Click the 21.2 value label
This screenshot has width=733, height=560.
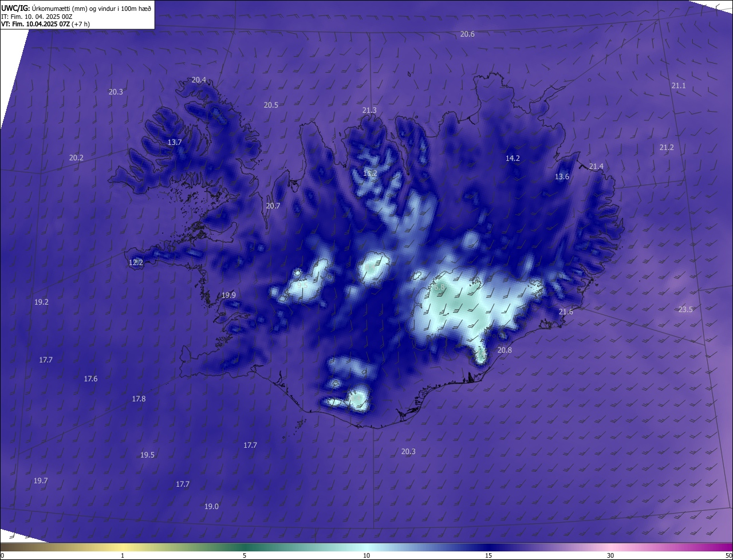(x=667, y=148)
